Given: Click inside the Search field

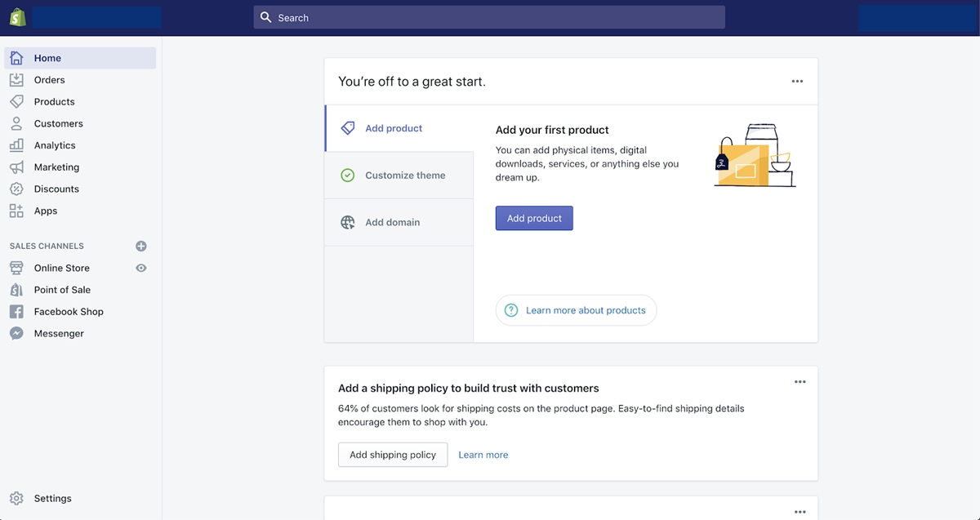Looking at the screenshot, I should [x=488, y=16].
